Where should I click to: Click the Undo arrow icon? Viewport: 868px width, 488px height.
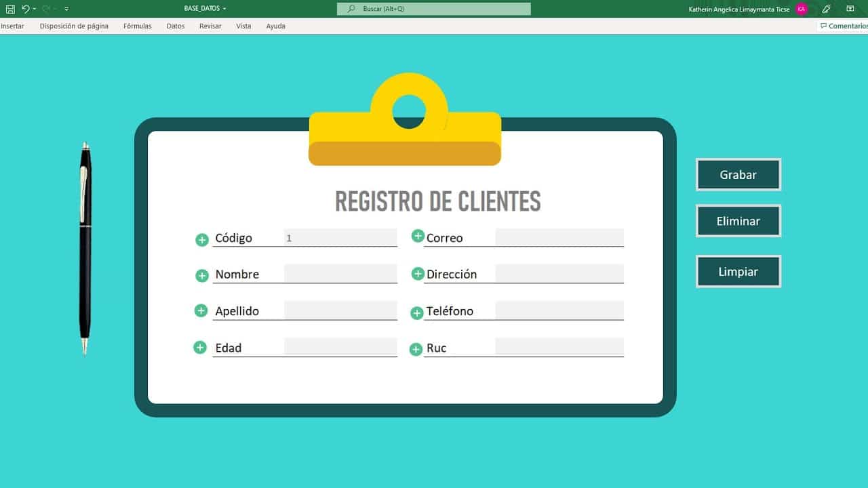tap(25, 9)
